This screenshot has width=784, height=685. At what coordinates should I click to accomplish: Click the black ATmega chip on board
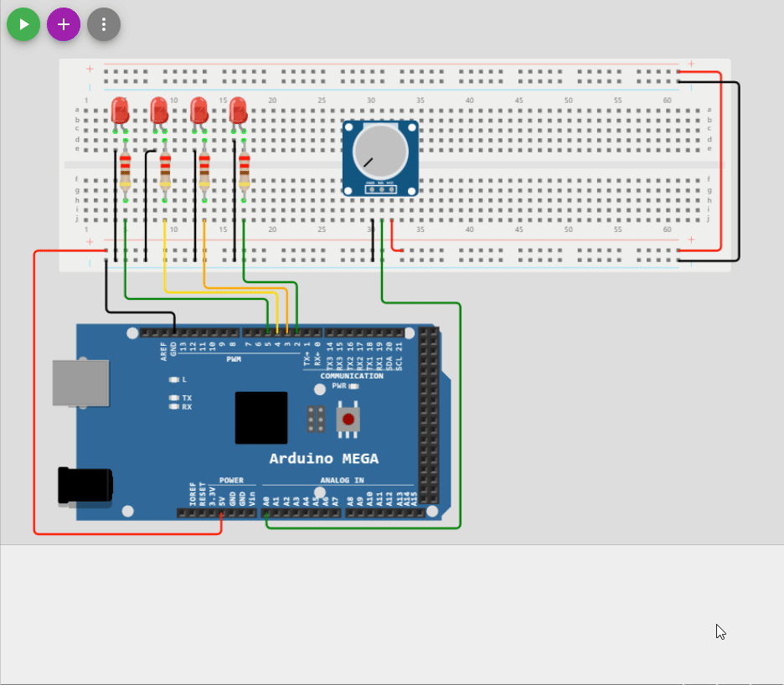pos(261,417)
